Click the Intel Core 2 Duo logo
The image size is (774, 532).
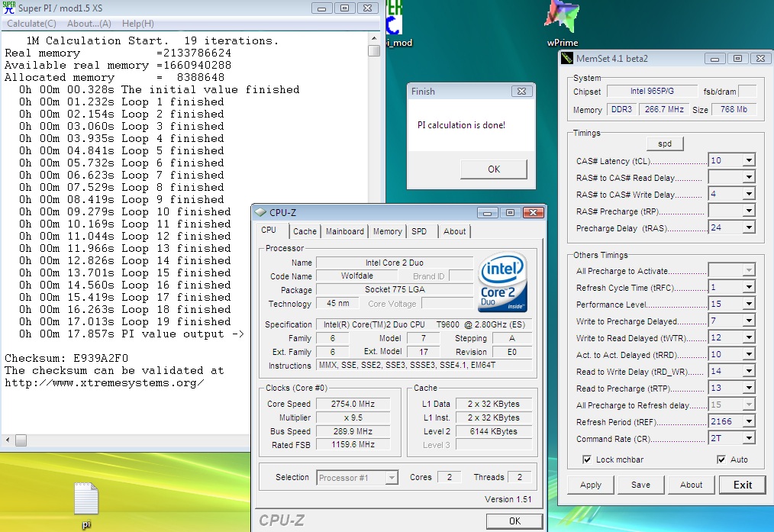[502, 282]
